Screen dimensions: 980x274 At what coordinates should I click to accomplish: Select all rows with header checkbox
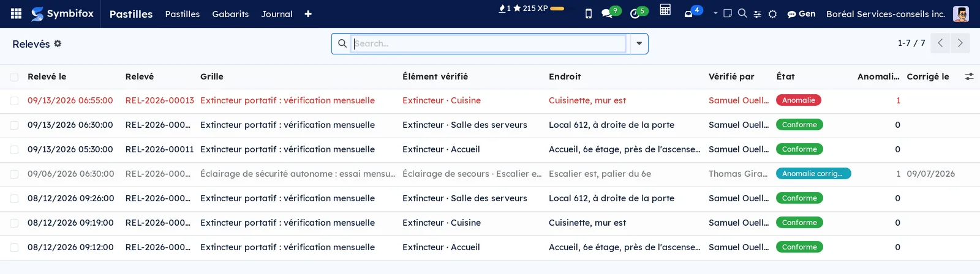coord(14,77)
